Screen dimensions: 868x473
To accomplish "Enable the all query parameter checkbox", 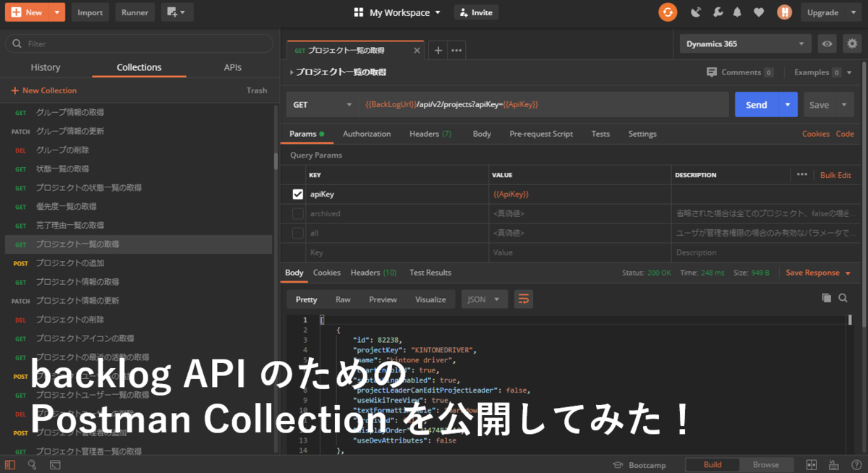I will (x=297, y=233).
